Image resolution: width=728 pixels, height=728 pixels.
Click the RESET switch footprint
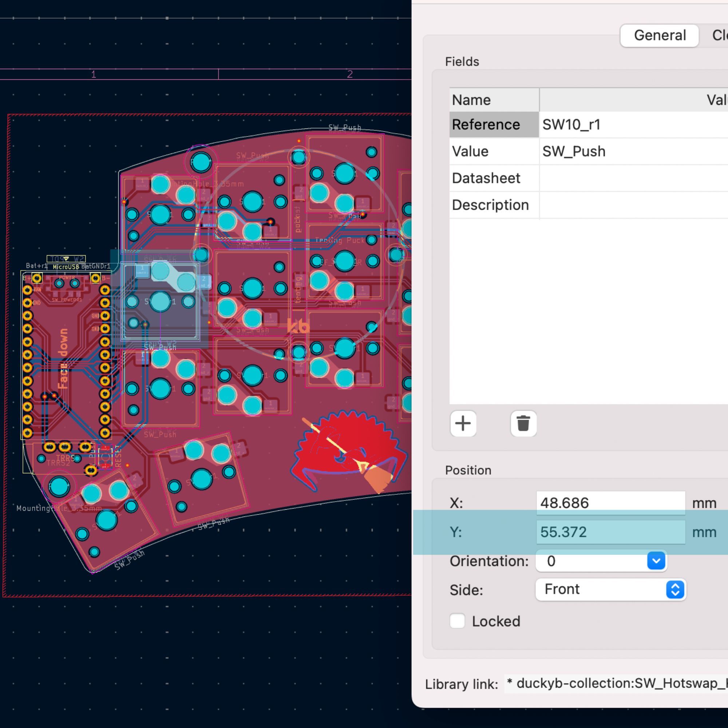pyautogui.click(x=106, y=457)
